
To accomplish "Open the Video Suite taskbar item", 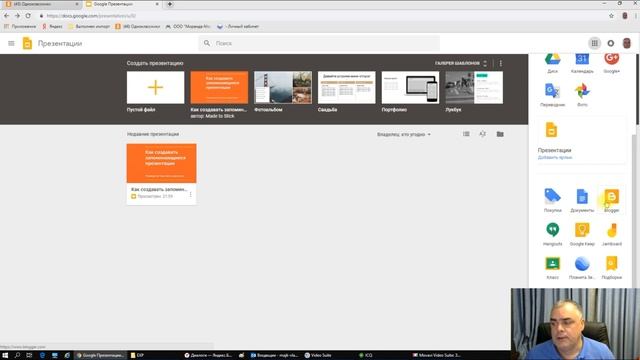I will [318, 356].
